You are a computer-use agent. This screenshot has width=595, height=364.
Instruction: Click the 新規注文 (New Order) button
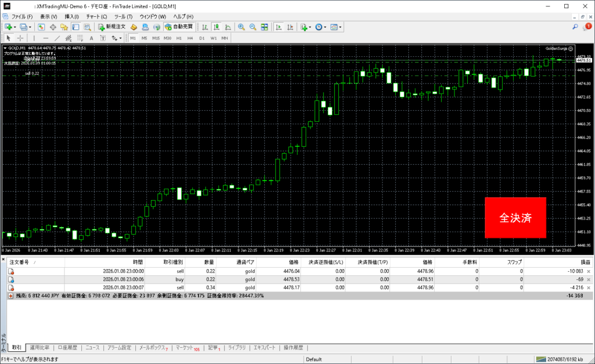click(112, 27)
